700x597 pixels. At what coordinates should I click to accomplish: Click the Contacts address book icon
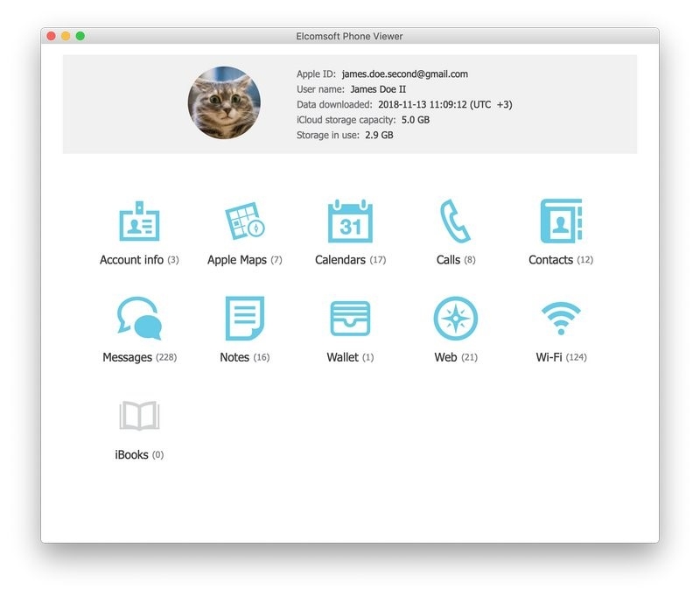click(x=561, y=221)
